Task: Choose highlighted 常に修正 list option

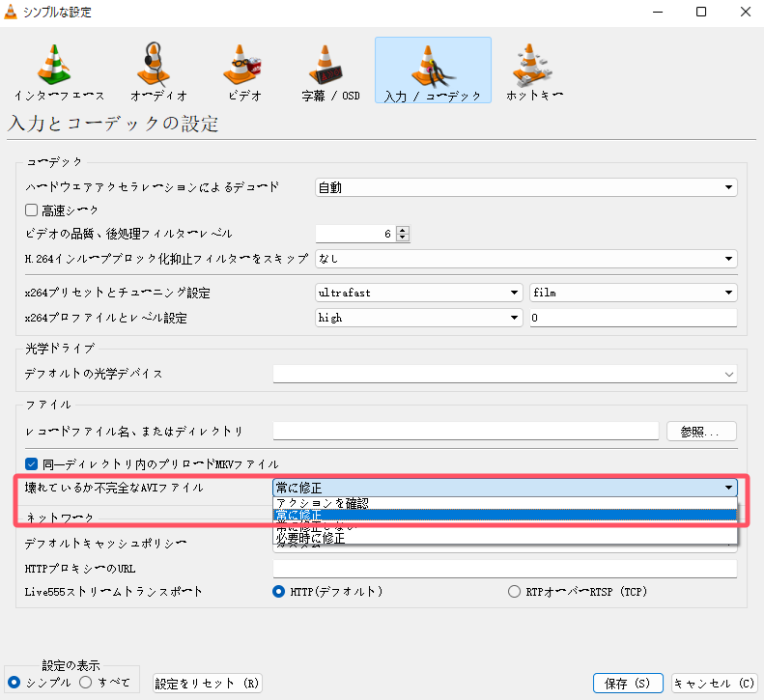Action: click(505, 515)
